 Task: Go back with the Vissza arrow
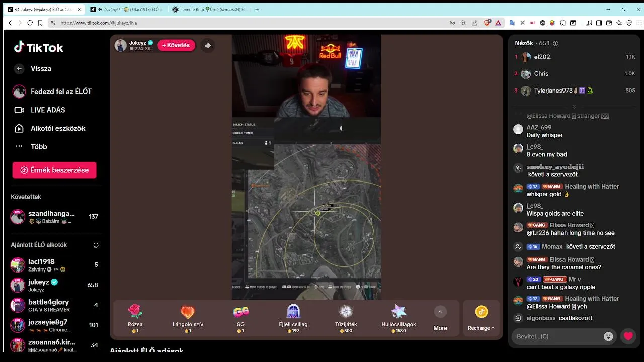point(19,69)
